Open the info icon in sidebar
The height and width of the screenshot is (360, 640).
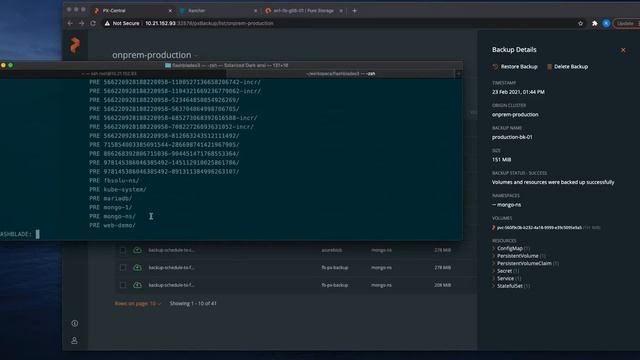[x=75, y=323]
